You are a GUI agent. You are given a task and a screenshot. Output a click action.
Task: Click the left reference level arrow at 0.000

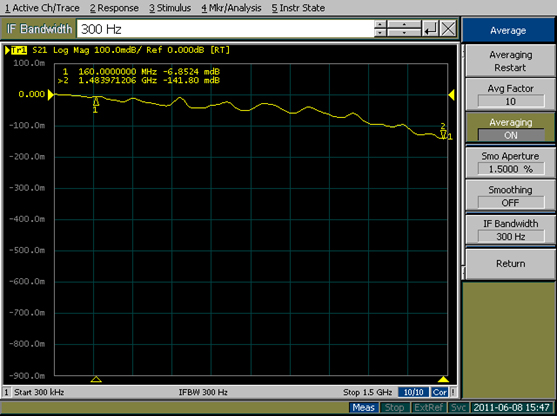pos(50,95)
